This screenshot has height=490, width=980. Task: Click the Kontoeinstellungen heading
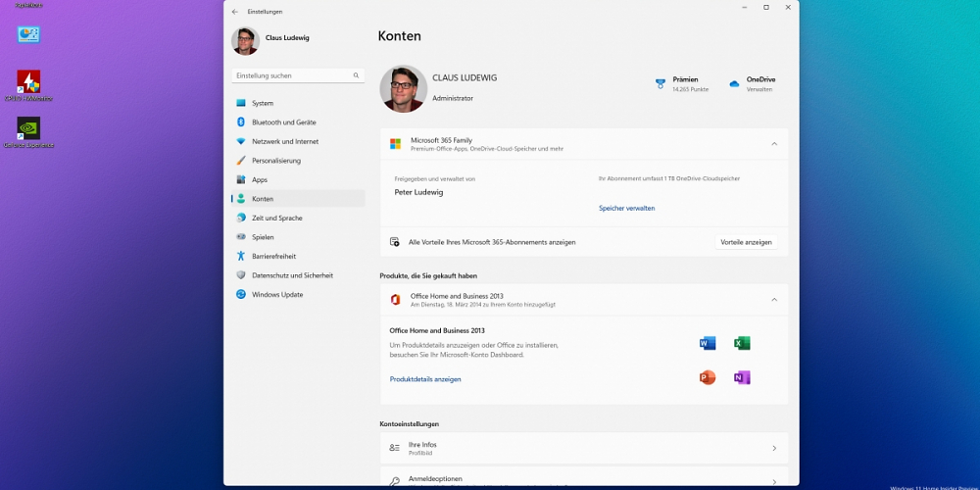coord(410,423)
